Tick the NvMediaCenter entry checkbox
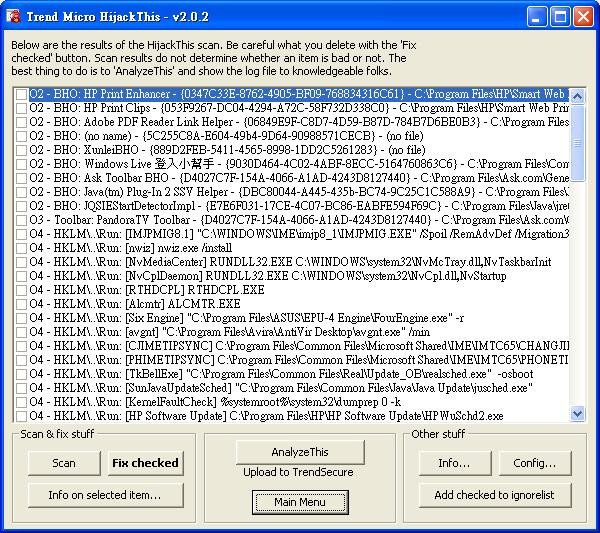 pyautogui.click(x=21, y=262)
